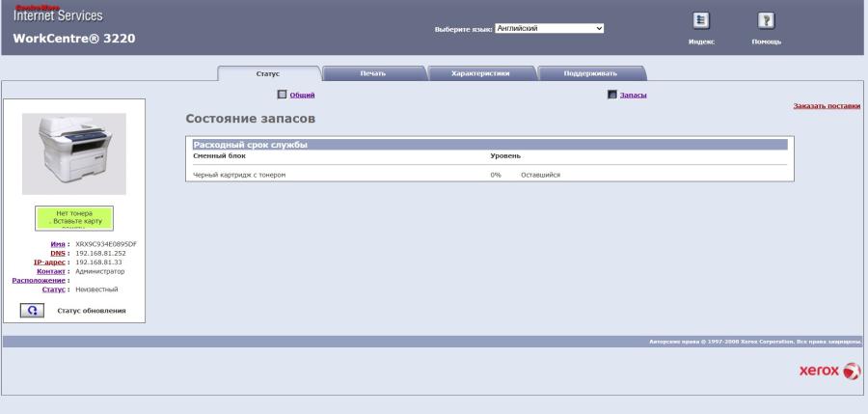Click the Индекс label text
The width and height of the screenshot is (868, 414).
click(701, 42)
